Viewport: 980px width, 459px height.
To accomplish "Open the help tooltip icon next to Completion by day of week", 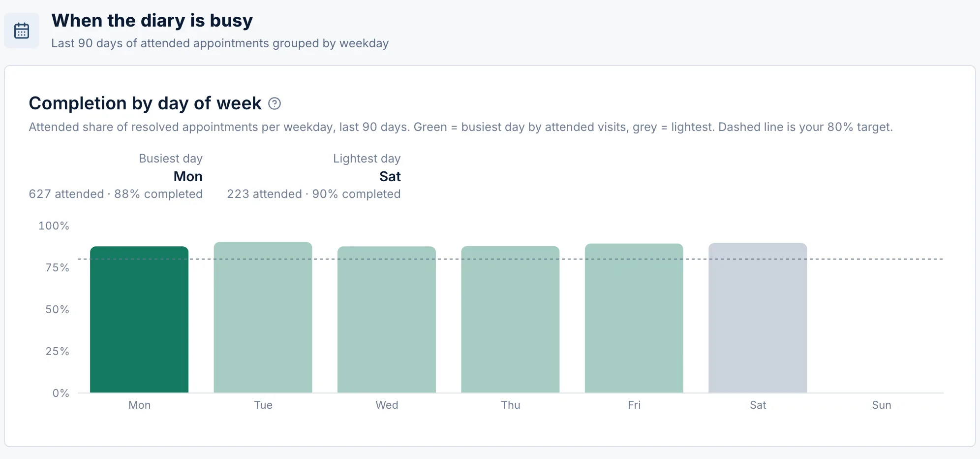I will click(x=275, y=103).
